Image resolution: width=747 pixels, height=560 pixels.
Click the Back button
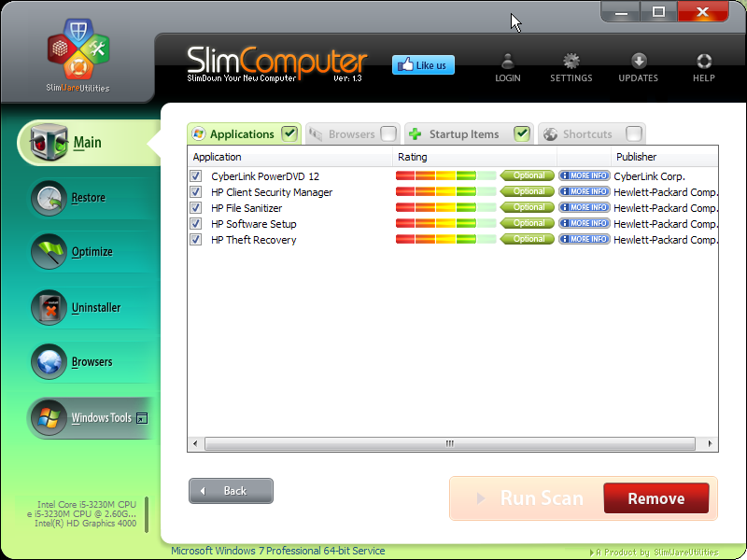231,490
